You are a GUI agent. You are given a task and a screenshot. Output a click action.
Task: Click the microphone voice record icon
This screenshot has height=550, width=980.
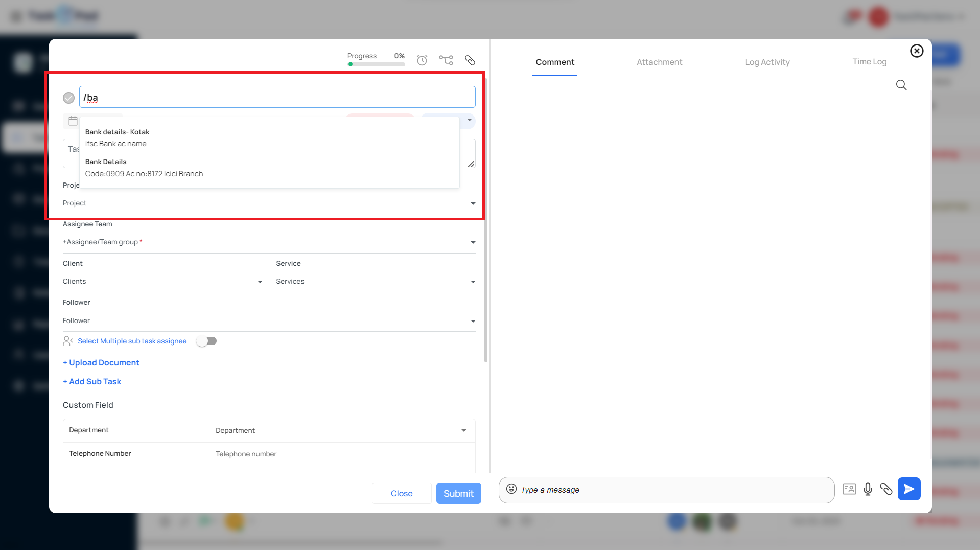point(867,489)
